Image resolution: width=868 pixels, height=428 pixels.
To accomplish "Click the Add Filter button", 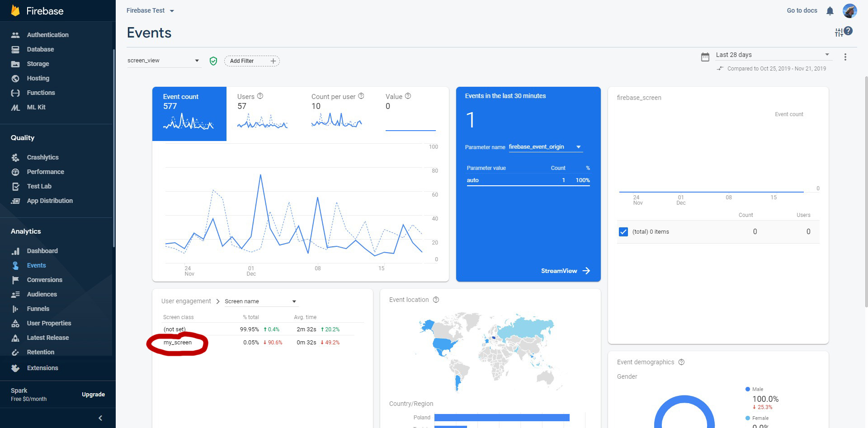I will point(252,61).
